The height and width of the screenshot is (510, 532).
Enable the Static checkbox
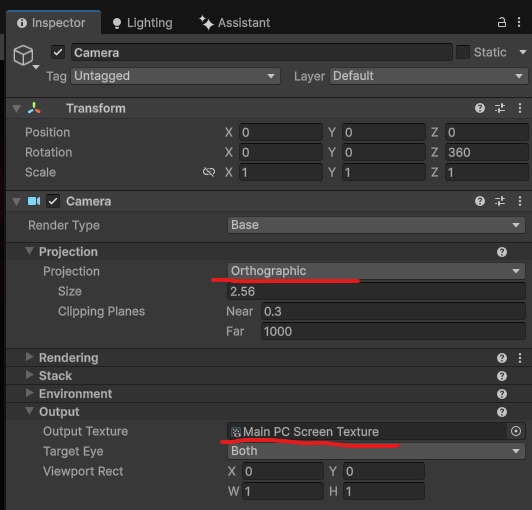coord(463,52)
